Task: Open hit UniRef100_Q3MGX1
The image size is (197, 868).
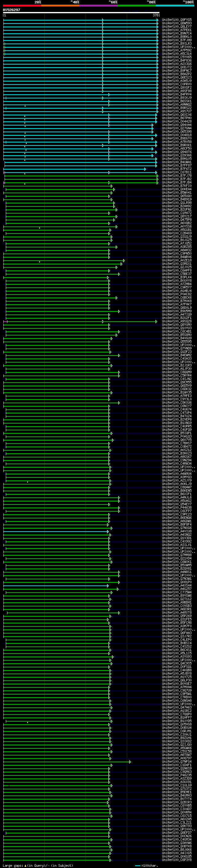Action: 176,264
